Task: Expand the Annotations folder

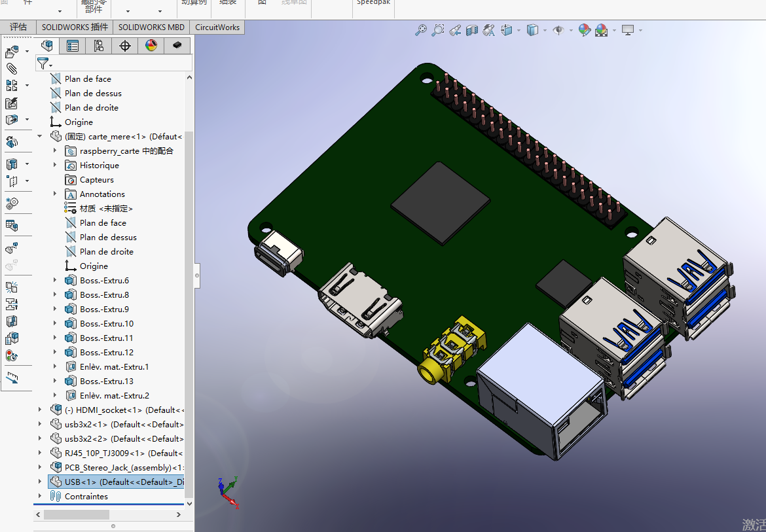Action: click(55, 194)
